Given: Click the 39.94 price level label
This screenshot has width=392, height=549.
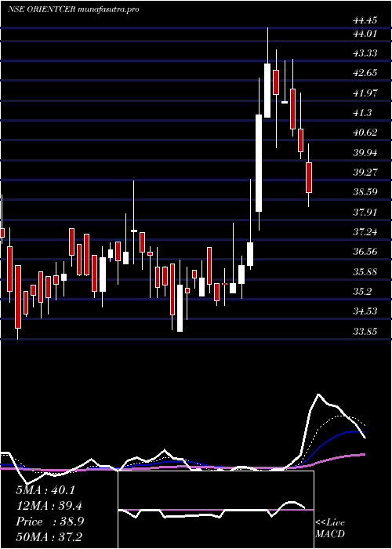Looking at the screenshot, I should [x=365, y=152].
